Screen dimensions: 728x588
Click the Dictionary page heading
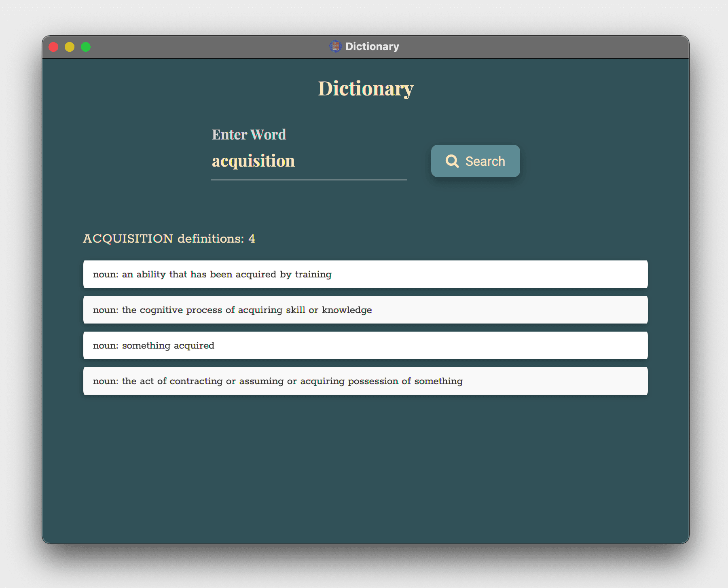(365, 88)
